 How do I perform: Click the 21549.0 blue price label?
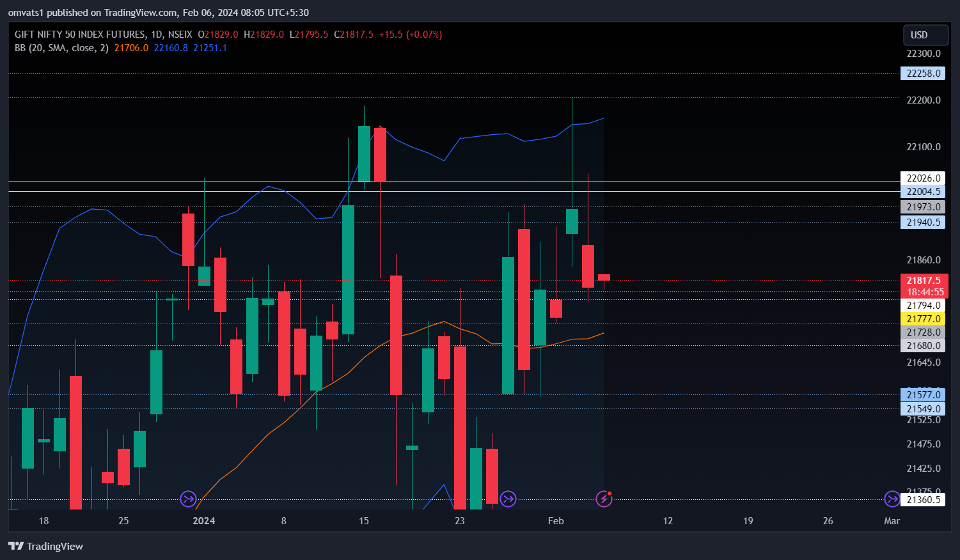(923, 409)
